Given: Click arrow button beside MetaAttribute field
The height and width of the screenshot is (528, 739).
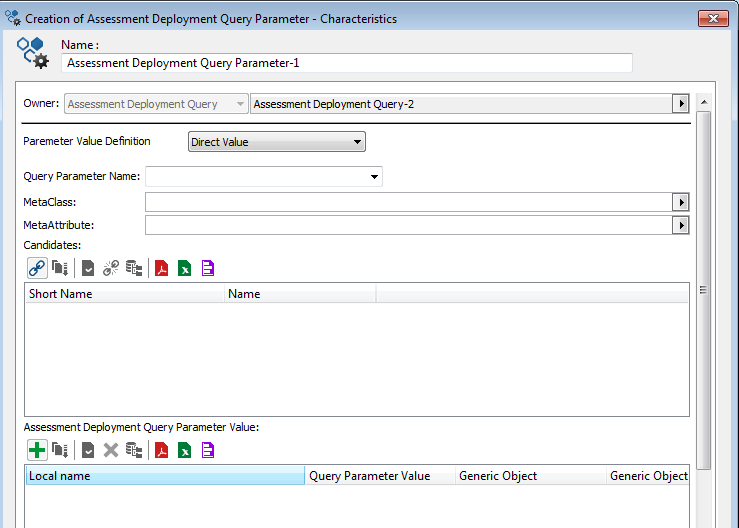Looking at the screenshot, I should (x=681, y=226).
